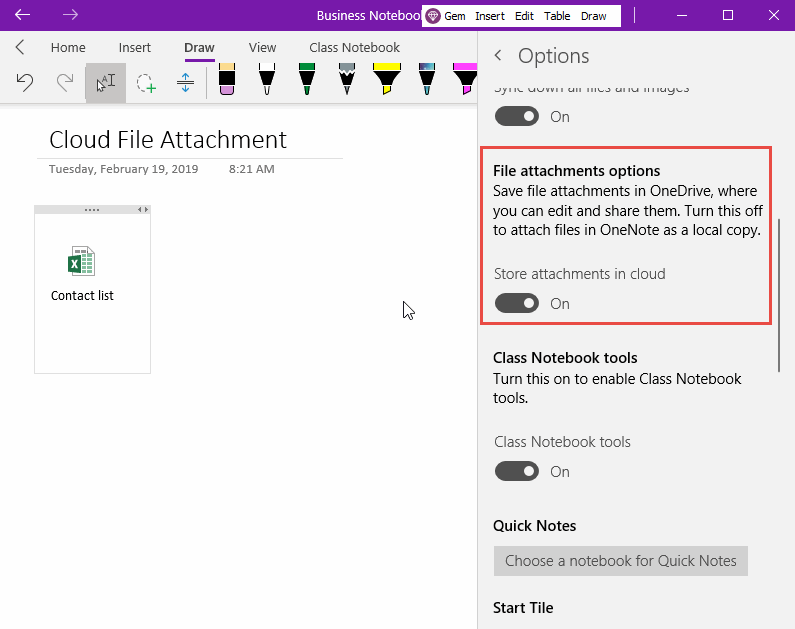Maximize the OneNote window

[x=728, y=15]
